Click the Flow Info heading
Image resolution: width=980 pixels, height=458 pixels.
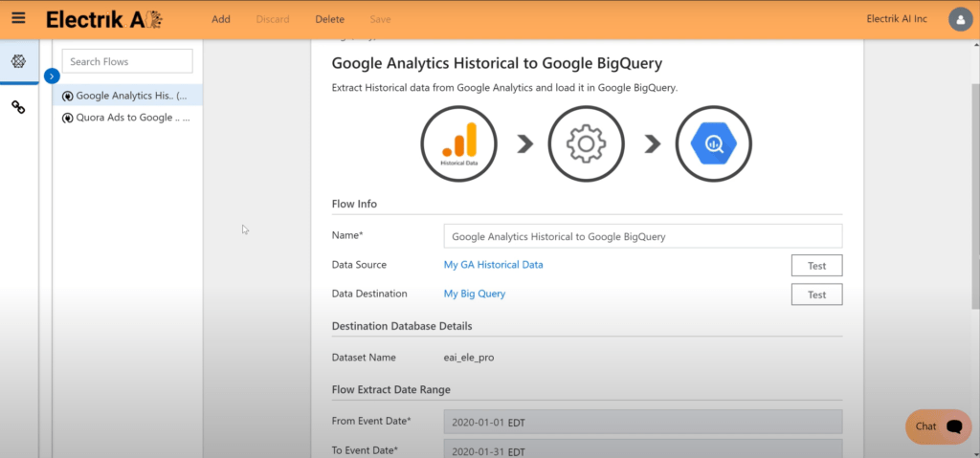354,204
